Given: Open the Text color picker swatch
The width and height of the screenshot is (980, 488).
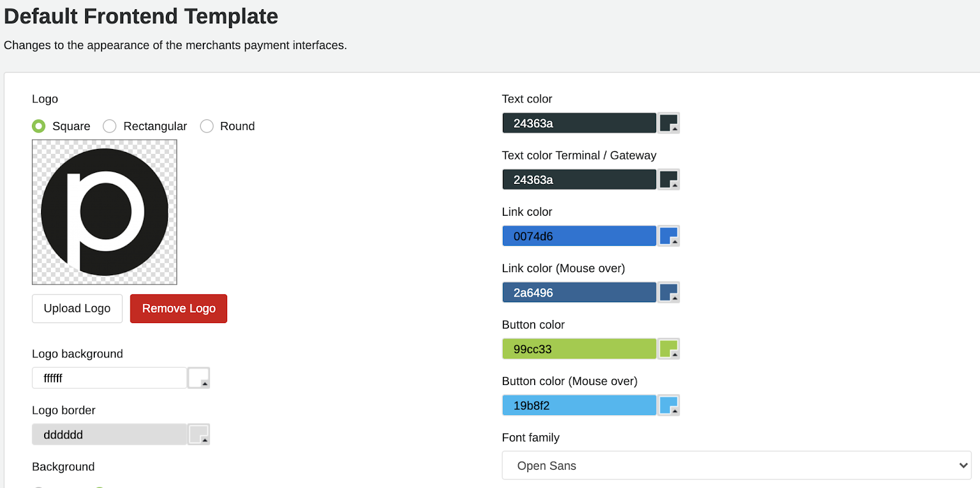Looking at the screenshot, I should point(668,123).
